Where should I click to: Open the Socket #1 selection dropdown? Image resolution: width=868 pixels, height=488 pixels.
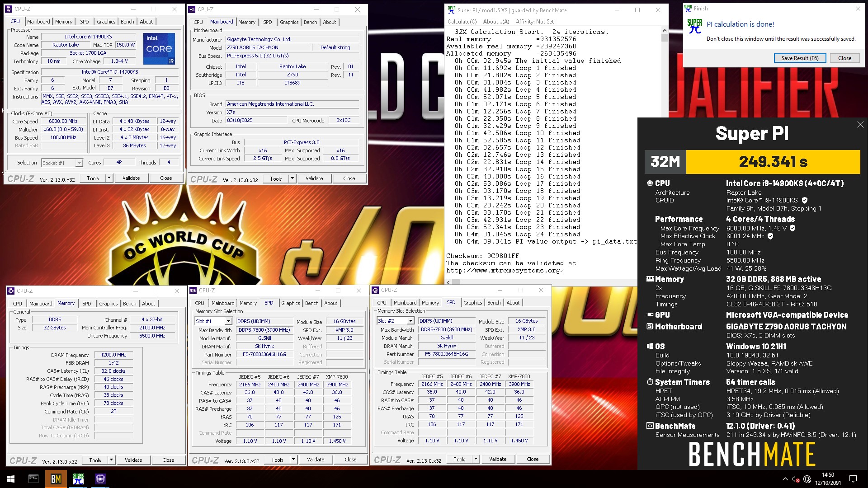[79, 163]
